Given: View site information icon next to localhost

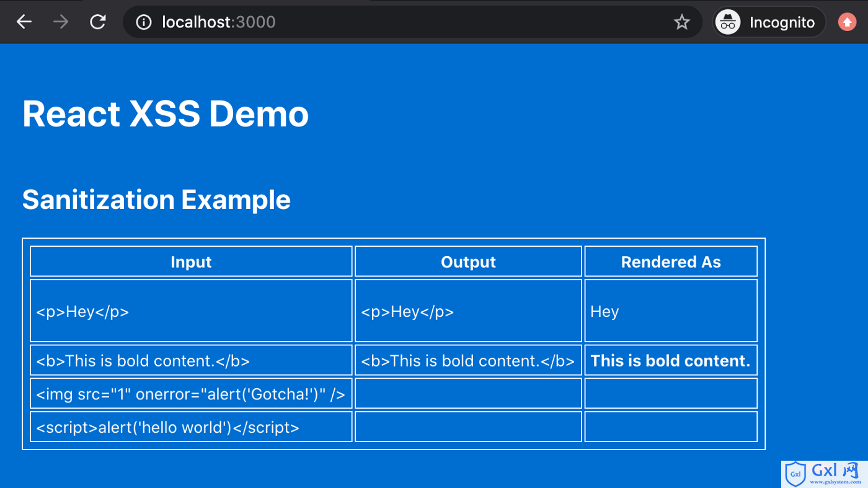Looking at the screenshot, I should click(x=144, y=22).
